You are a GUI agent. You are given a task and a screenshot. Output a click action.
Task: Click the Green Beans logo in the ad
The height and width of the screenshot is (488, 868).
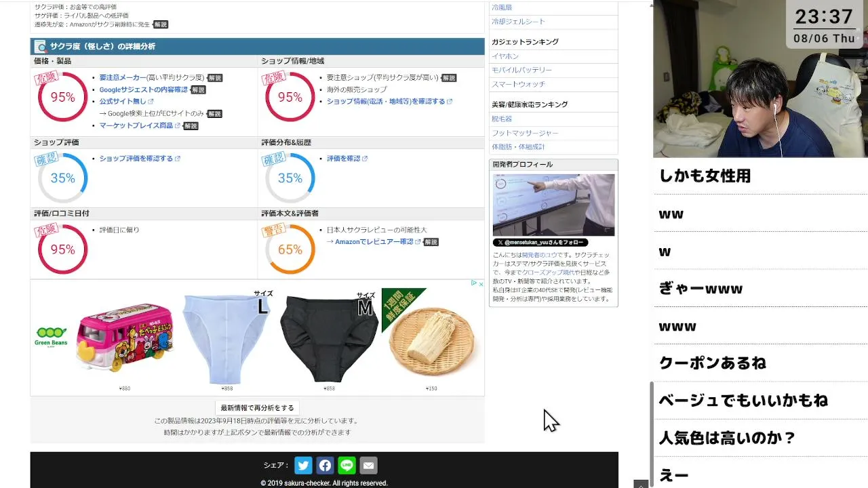51,337
